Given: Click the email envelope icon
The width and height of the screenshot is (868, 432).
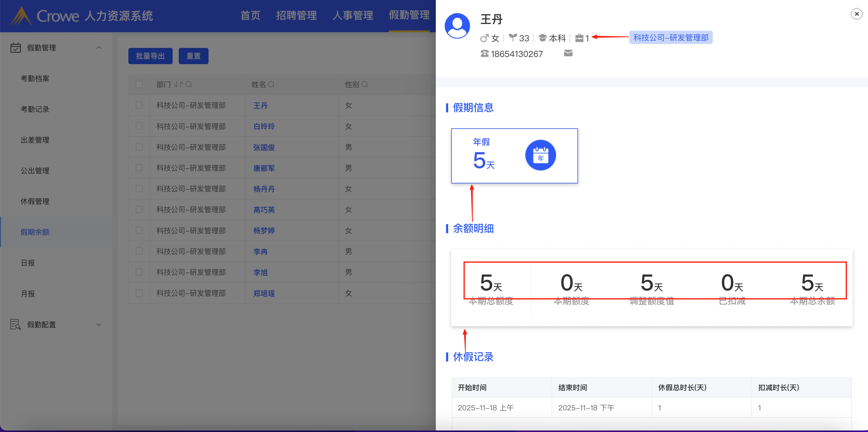Looking at the screenshot, I should (568, 53).
